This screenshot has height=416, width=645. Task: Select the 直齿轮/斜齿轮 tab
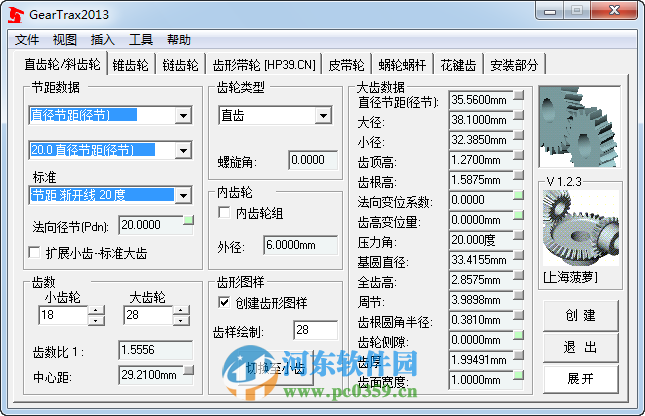coord(62,64)
